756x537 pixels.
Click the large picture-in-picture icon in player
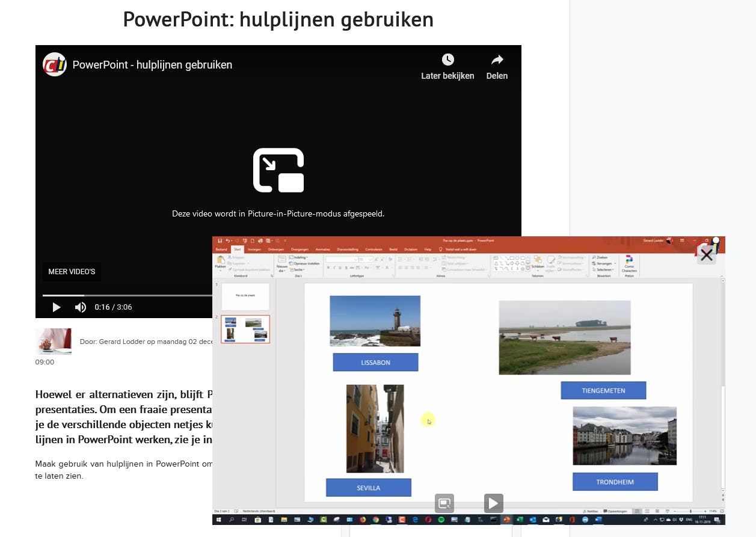pyautogui.click(x=278, y=170)
